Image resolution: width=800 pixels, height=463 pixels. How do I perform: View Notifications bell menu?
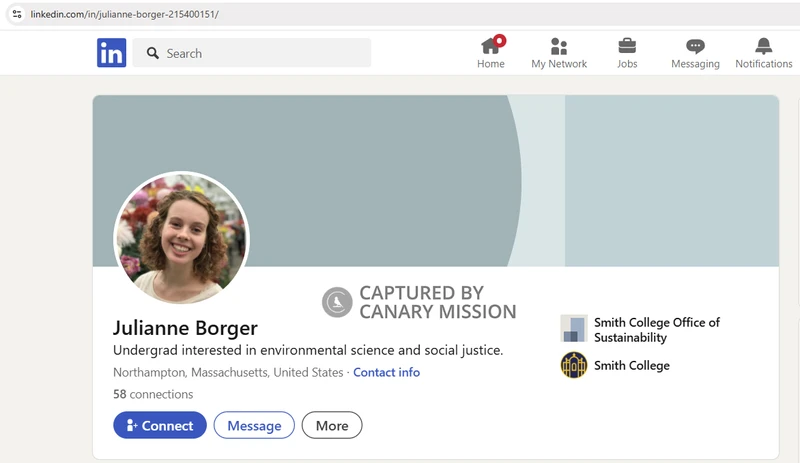coord(763,53)
